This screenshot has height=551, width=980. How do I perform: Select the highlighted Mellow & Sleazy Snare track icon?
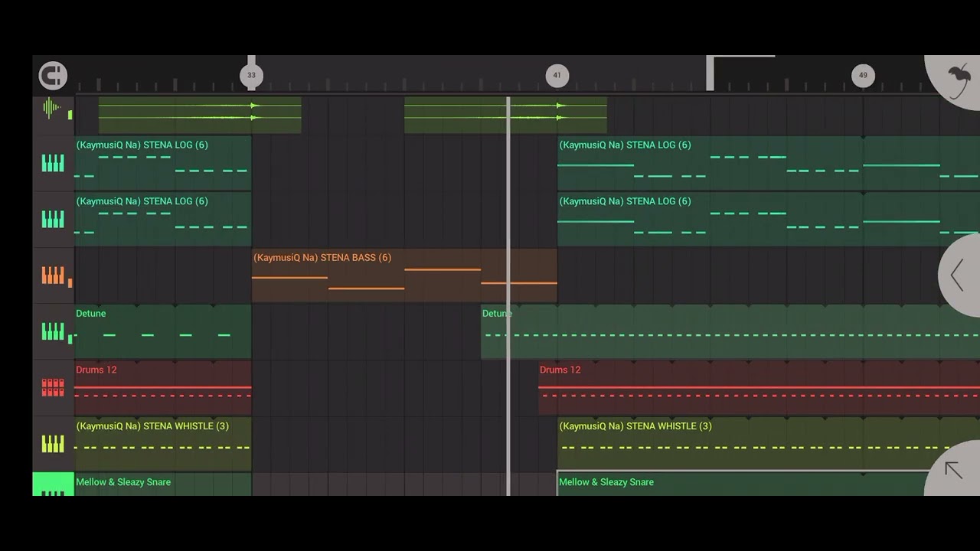pos(53,484)
